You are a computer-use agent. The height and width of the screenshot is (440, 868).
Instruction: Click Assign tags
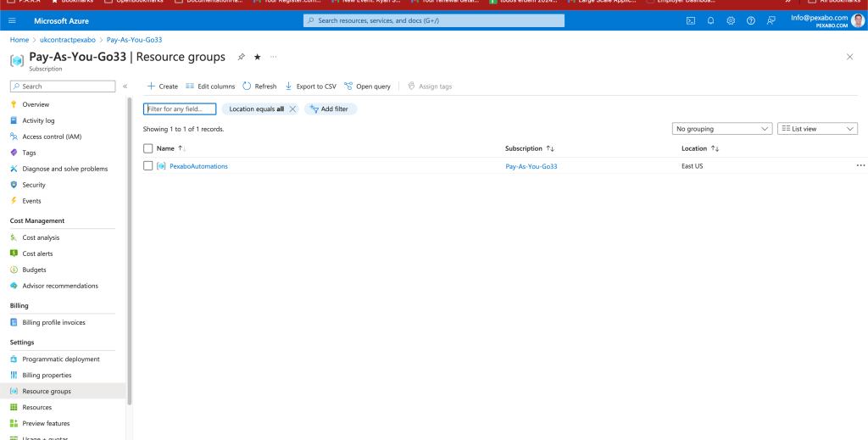pos(430,86)
